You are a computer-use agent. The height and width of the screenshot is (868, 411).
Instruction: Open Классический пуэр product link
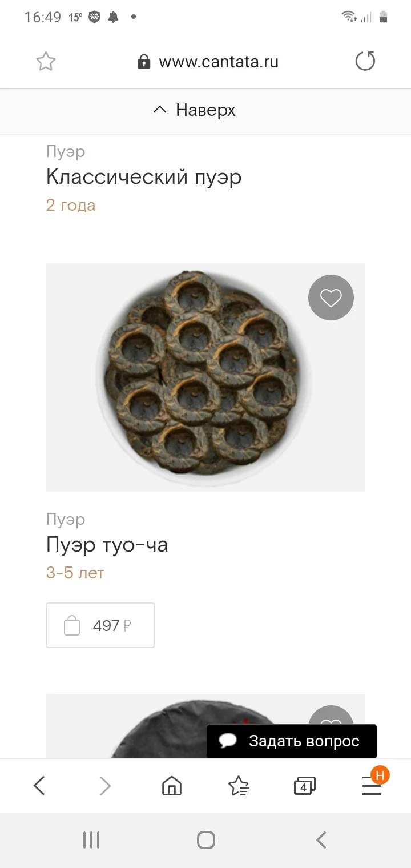[x=143, y=177]
